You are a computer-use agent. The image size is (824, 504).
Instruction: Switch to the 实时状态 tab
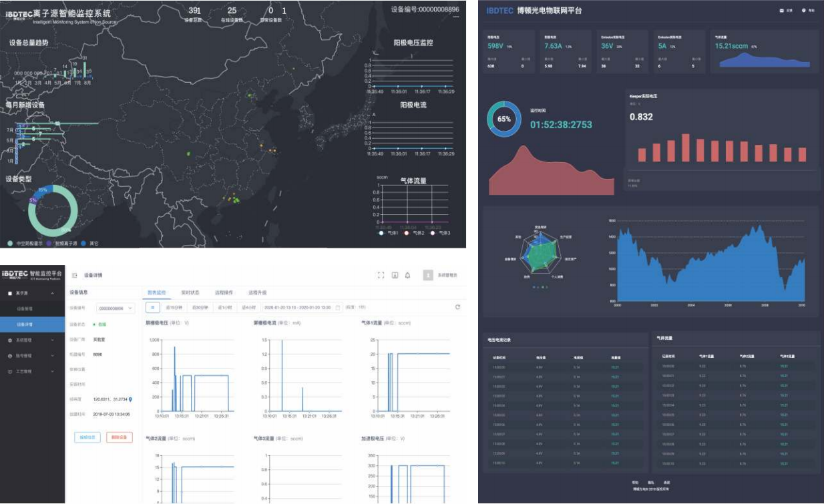(190, 292)
